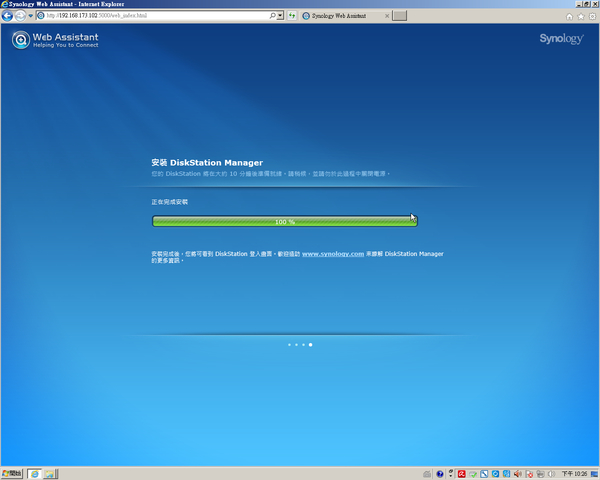Open the recent pages history dropdown

(x=31, y=16)
